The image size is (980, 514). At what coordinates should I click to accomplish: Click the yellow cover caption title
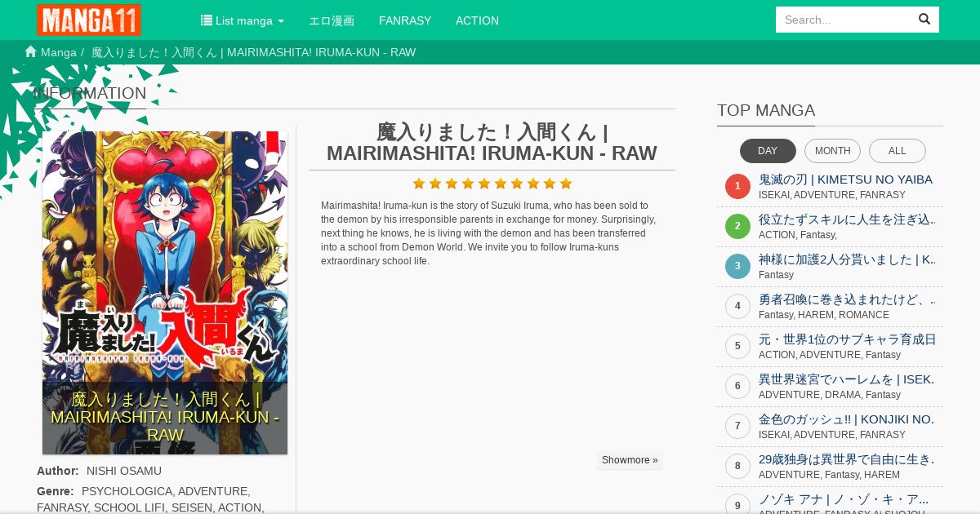[165, 417]
